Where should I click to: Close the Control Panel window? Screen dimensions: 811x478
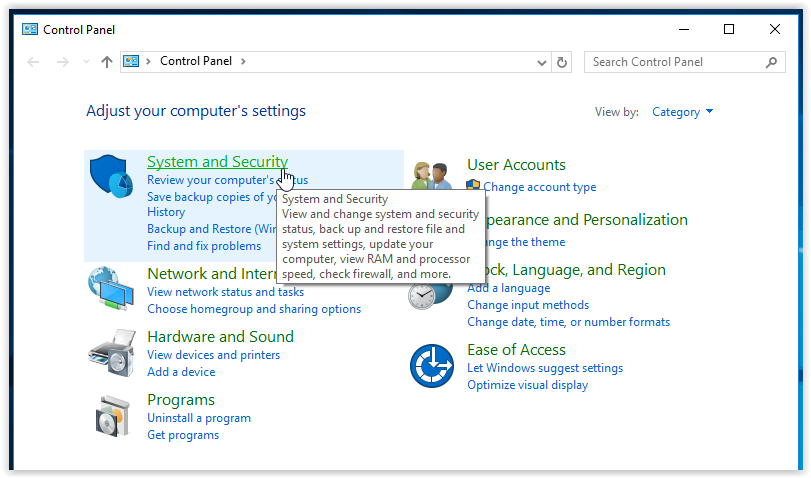pos(774,29)
